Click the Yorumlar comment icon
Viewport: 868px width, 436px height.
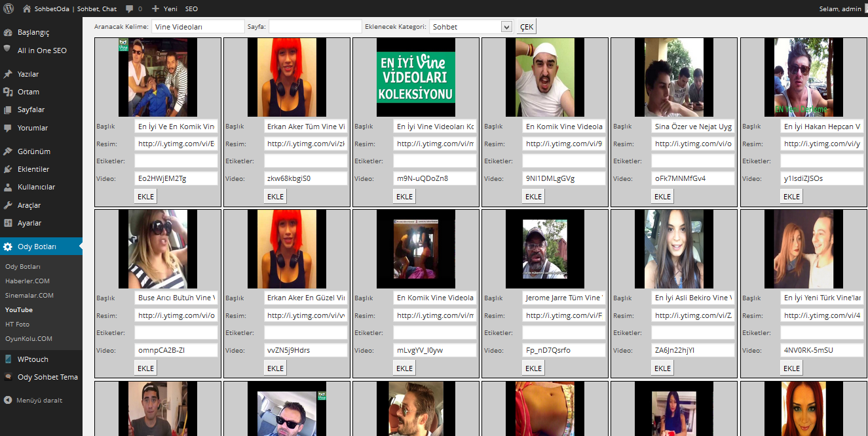click(x=7, y=128)
